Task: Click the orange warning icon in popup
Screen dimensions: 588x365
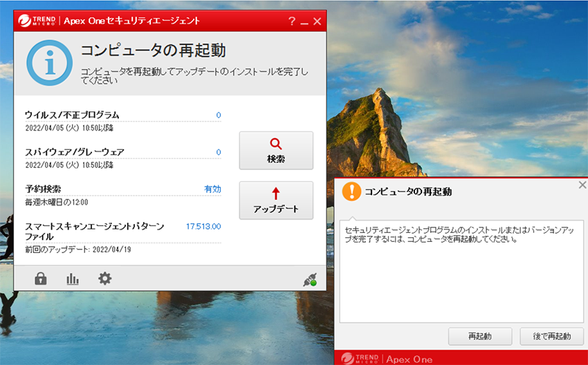Action: [x=351, y=191]
